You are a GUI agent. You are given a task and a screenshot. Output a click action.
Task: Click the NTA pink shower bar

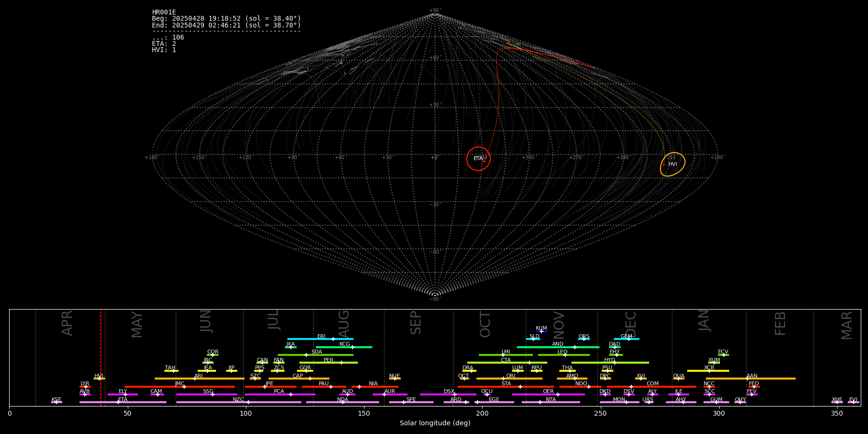click(x=551, y=402)
